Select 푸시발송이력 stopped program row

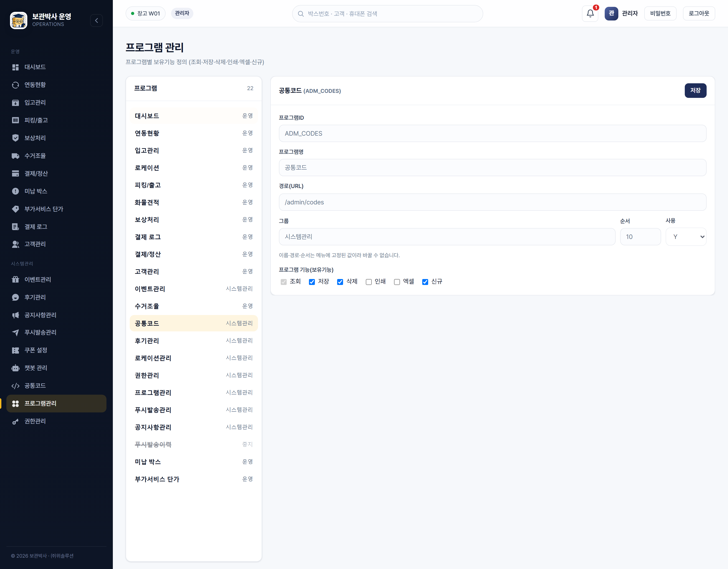[x=194, y=445]
